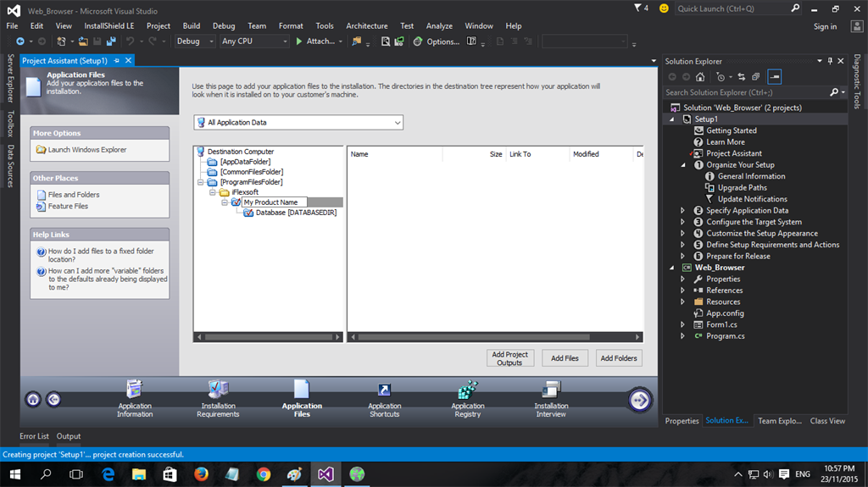The width and height of the screenshot is (868, 487).
Task: Open the Output tab
Action: click(69, 436)
